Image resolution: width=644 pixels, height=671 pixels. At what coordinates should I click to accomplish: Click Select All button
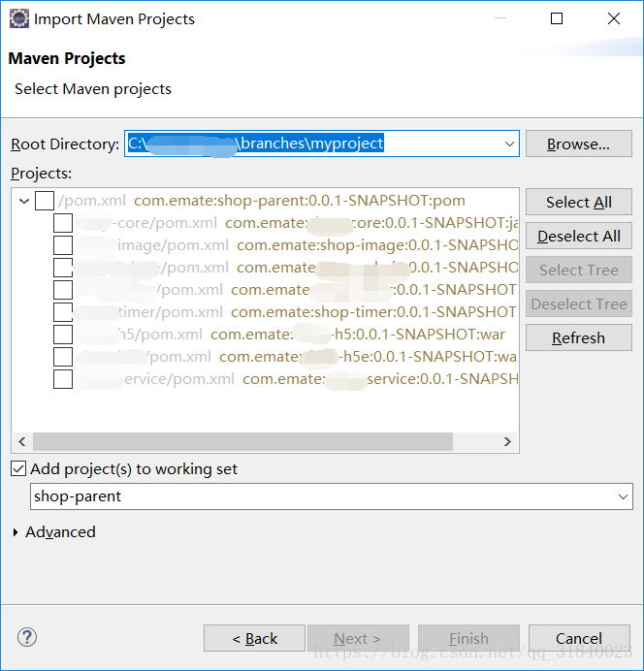click(x=578, y=202)
